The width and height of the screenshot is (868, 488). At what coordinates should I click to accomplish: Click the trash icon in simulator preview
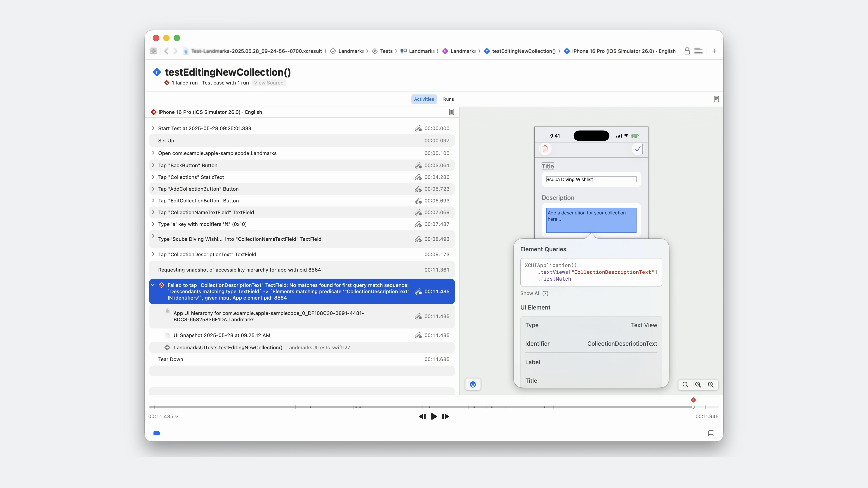(545, 149)
